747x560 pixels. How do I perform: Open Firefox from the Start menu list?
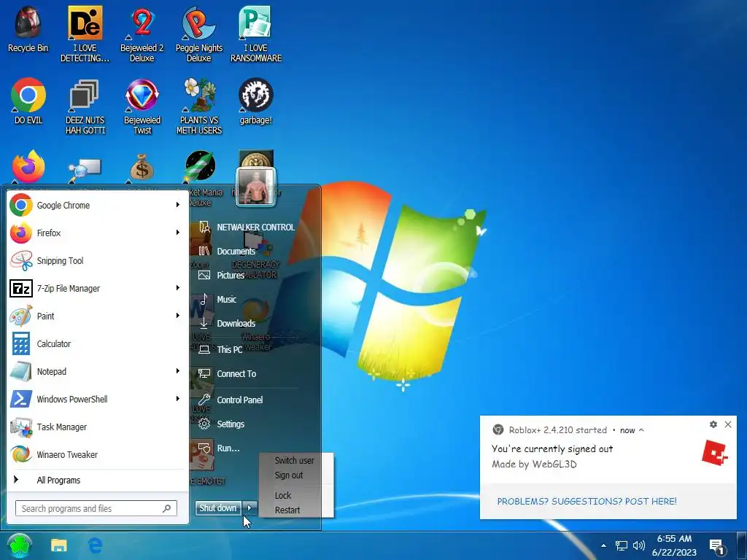[98, 233]
